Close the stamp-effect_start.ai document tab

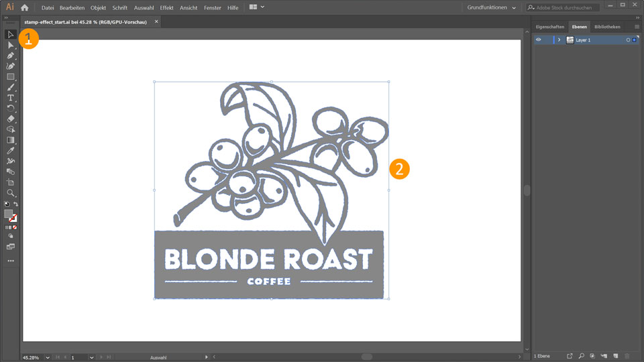click(156, 21)
